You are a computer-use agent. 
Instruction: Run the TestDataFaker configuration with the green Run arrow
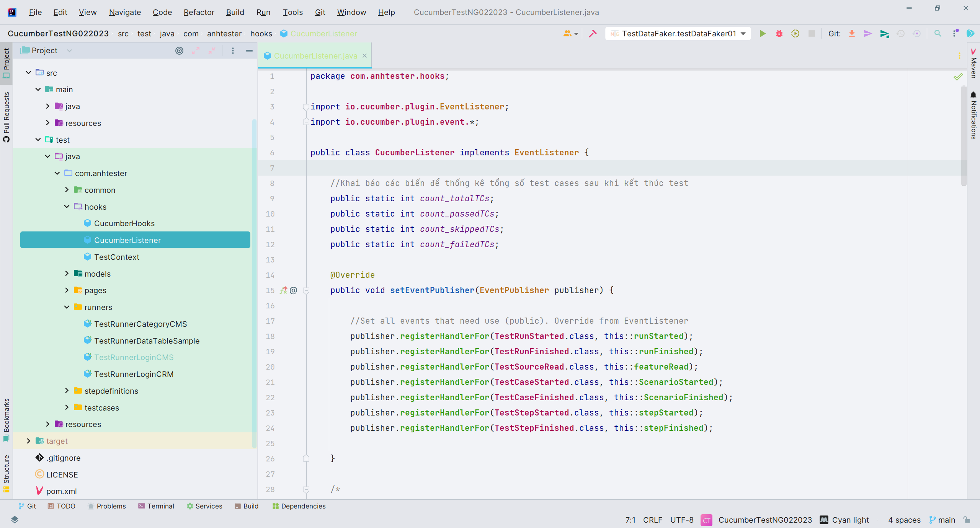pos(762,34)
